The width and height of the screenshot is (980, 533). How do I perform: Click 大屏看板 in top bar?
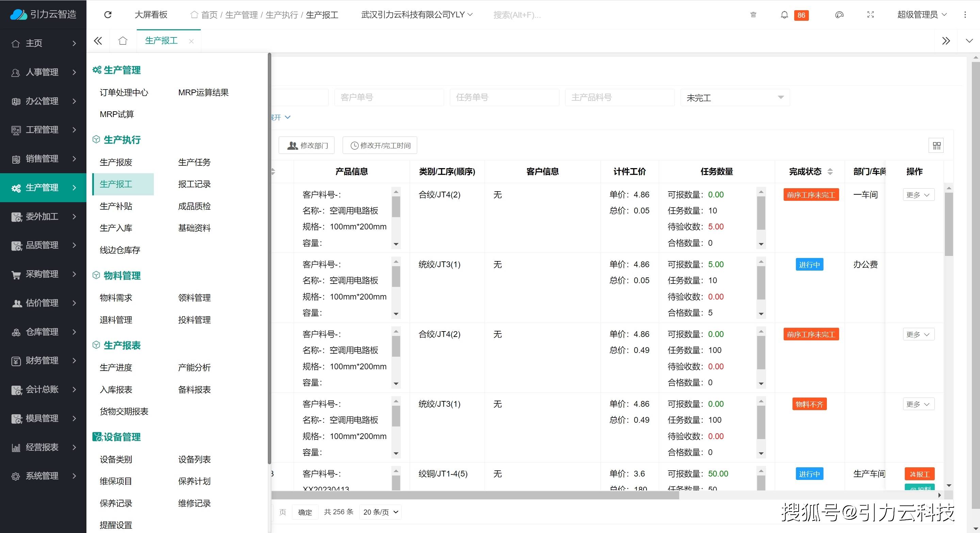[151, 15]
